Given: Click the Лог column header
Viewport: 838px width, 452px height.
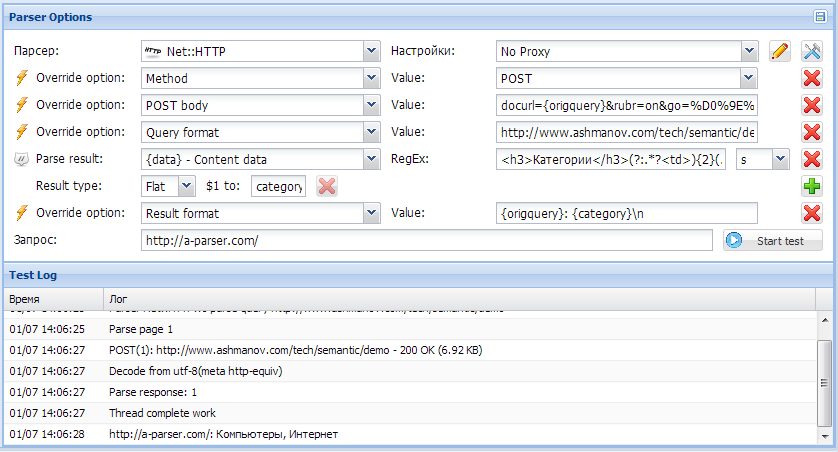Looking at the screenshot, I should click(x=459, y=299).
